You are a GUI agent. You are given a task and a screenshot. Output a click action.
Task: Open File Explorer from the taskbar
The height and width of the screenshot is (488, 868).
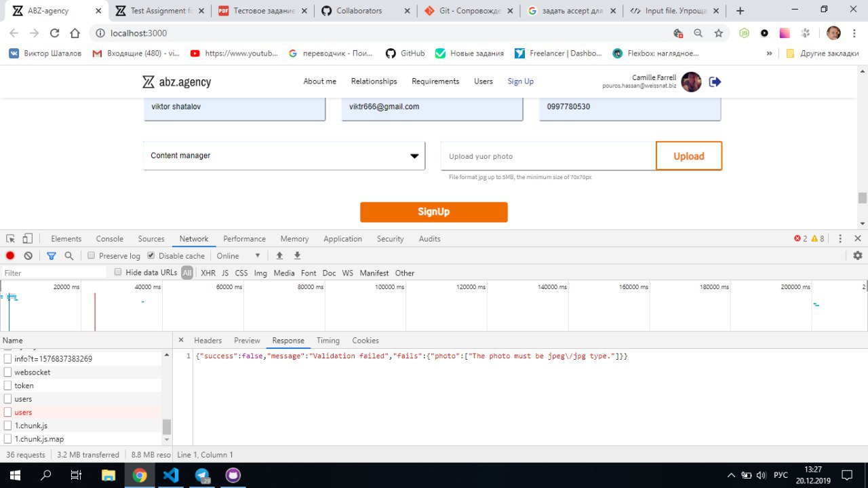108,474
